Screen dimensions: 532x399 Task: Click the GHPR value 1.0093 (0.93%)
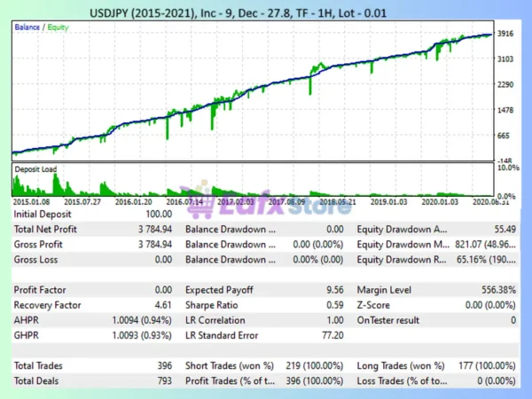pyautogui.click(x=142, y=335)
